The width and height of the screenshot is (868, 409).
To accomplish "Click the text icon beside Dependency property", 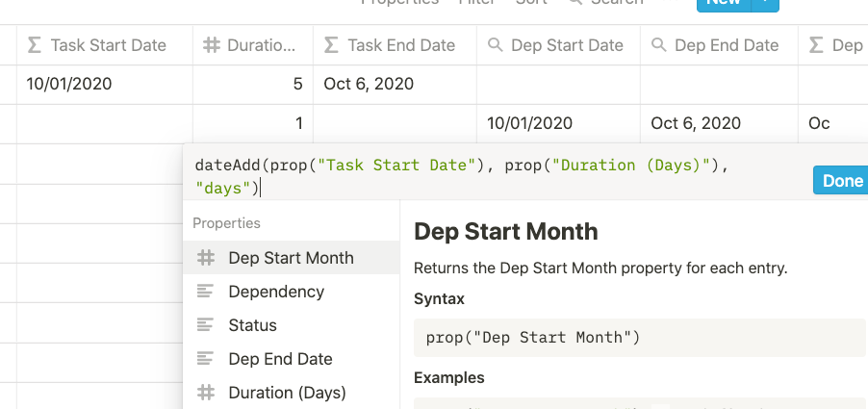I will [x=205, y=292].
